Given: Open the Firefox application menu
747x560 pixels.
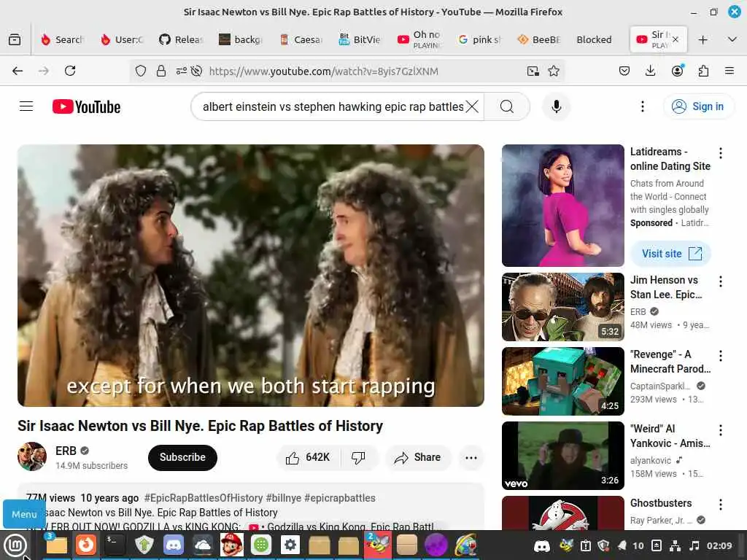Looking at the screenshot, I should (729, 71).
